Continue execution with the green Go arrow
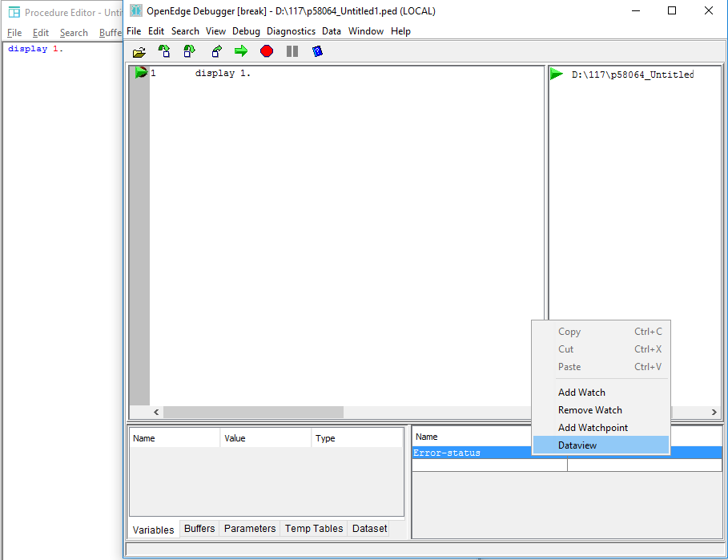This screenshot has height=560, width=728. [x=239, y=50]
